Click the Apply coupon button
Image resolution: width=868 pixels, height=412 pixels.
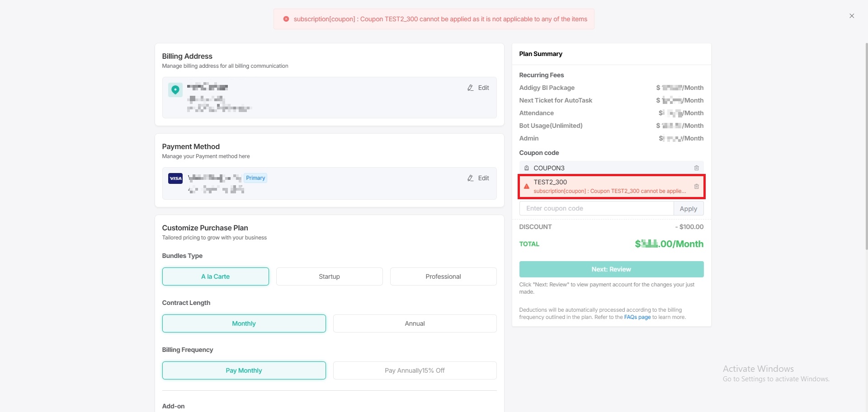pyautogui.click(x=688, y=209)
